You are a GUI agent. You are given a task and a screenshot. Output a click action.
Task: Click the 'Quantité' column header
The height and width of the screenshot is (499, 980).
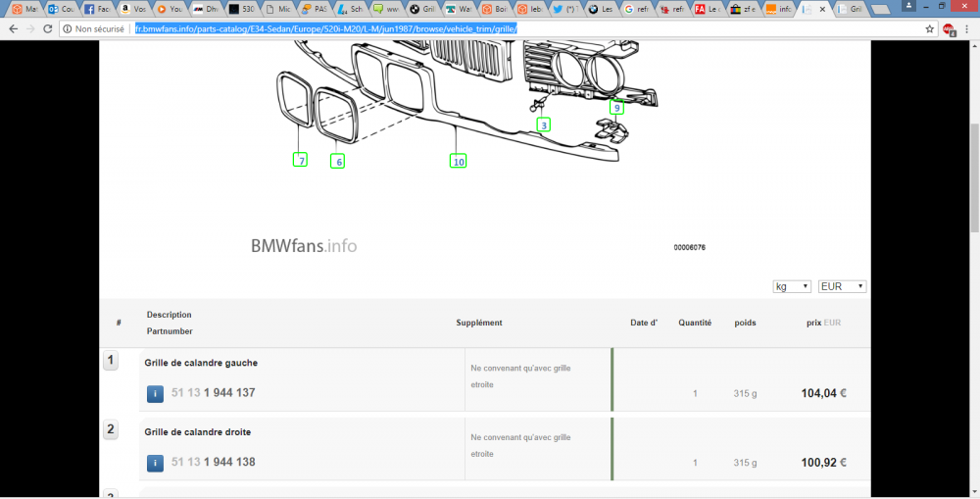coord(695,323)
